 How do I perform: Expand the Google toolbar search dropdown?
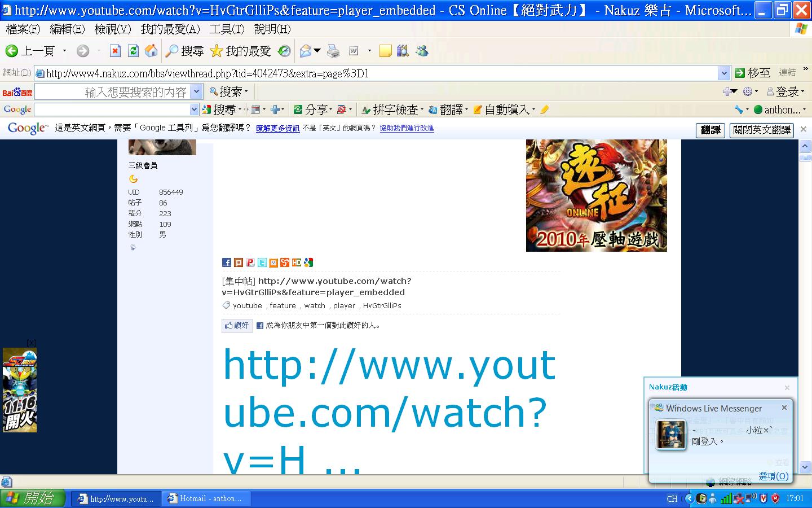tap(195, 110)
